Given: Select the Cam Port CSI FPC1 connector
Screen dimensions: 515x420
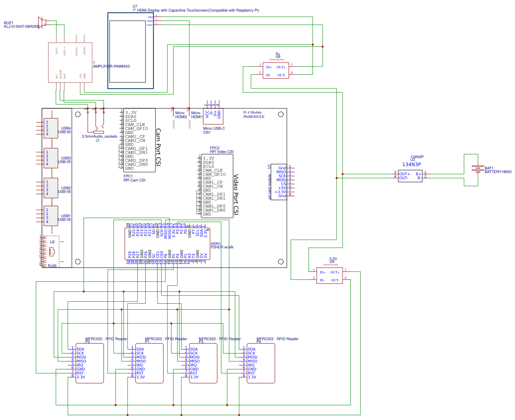Looking at the screenshot, I should pyautogui.click(x=139, y=141).
